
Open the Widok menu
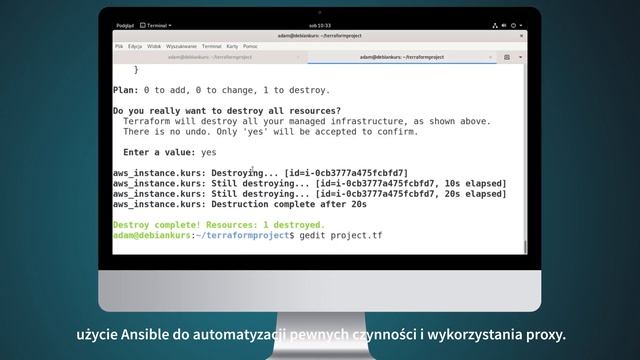154,47
